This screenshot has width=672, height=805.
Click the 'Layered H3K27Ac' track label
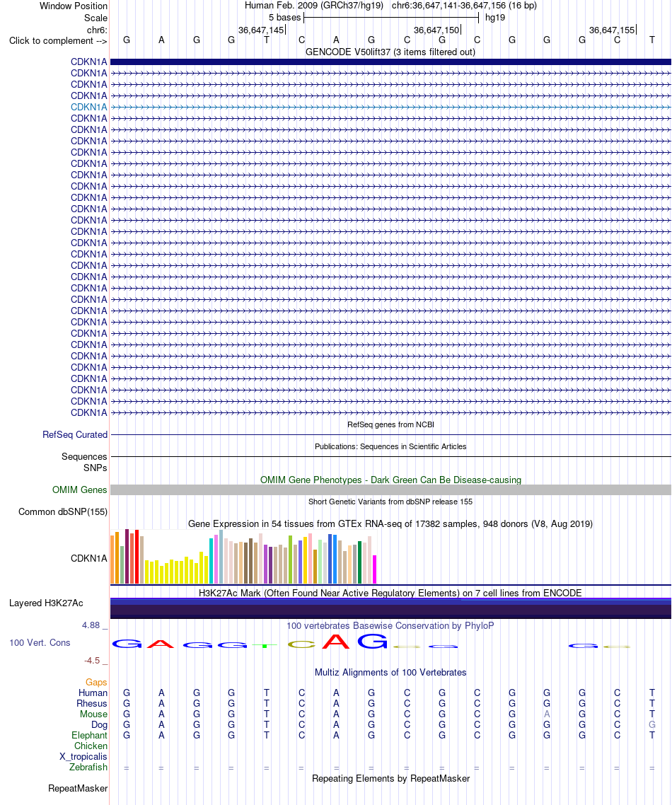(x=46, y=603)
